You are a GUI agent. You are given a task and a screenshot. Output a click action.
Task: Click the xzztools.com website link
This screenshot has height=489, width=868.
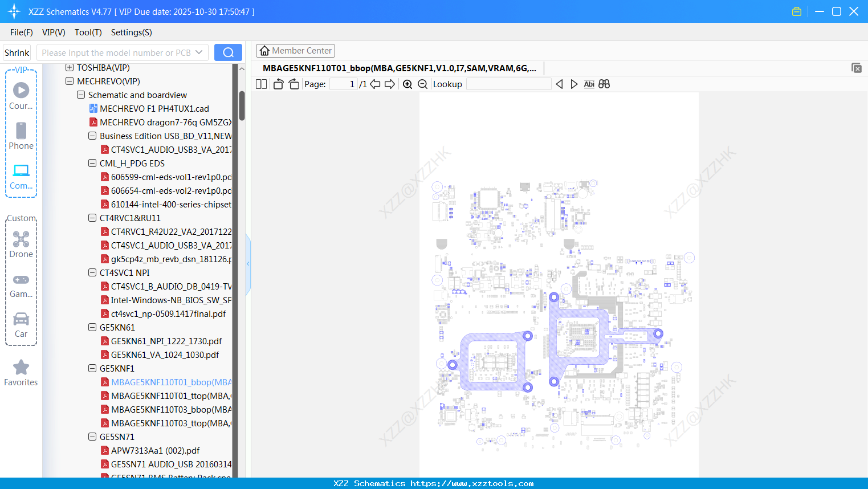coord(472,483)
